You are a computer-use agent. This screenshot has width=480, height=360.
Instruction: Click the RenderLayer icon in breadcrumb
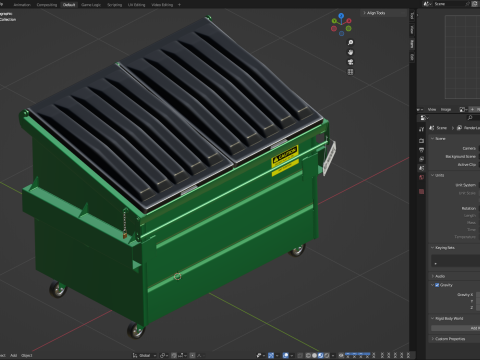point(459,128)
